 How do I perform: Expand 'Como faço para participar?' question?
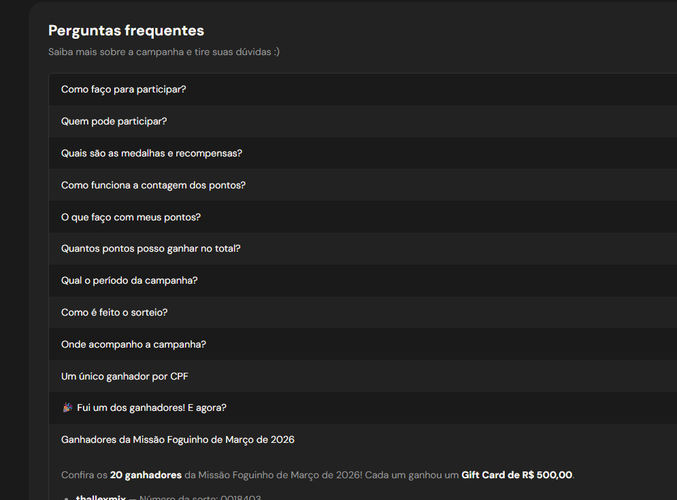[x=363, y=89]
